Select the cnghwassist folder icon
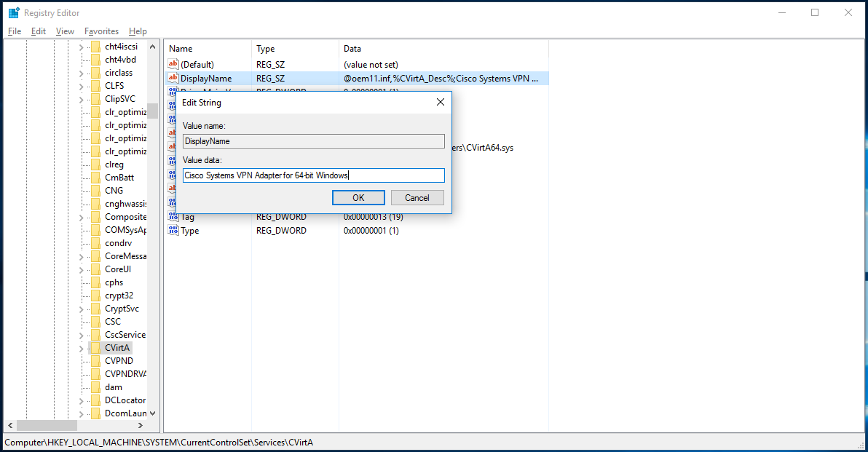The image size is (868, 452). point(96,204)
